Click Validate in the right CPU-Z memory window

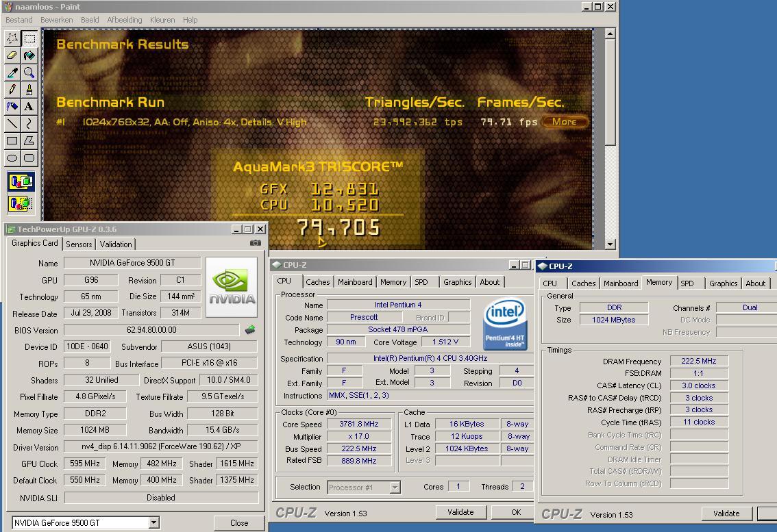[726, 514]
